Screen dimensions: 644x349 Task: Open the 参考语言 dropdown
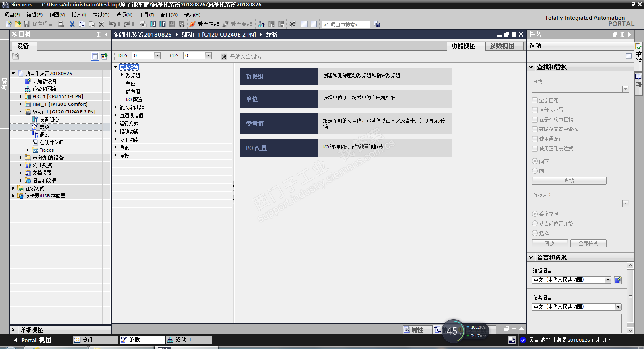pyautogui.click(x=618, y=307)
